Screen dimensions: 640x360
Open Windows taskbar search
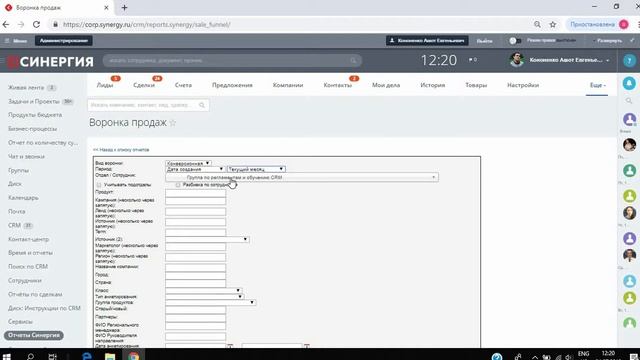tap(30, 356)
